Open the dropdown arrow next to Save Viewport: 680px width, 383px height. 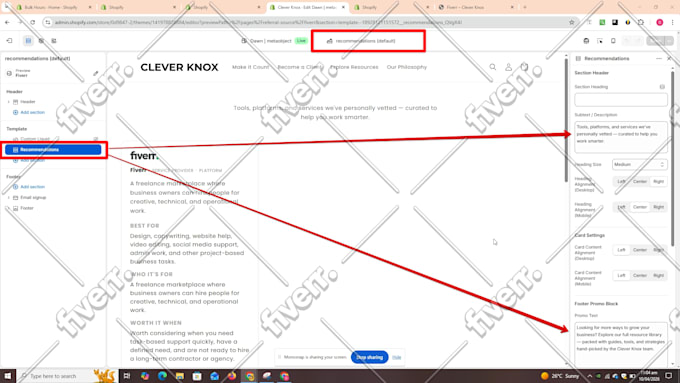tap(670, 41)
